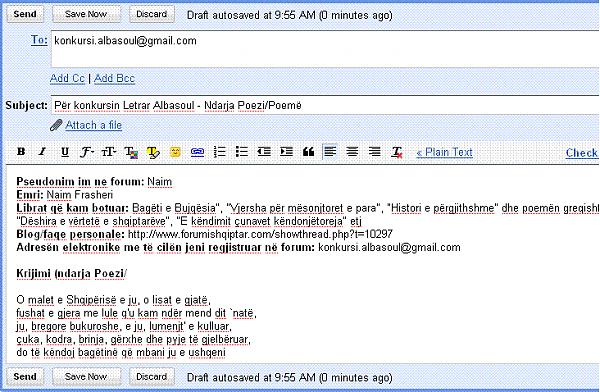Click the poem line starting 'O malet e Shqipërisë'

(113, 300)
